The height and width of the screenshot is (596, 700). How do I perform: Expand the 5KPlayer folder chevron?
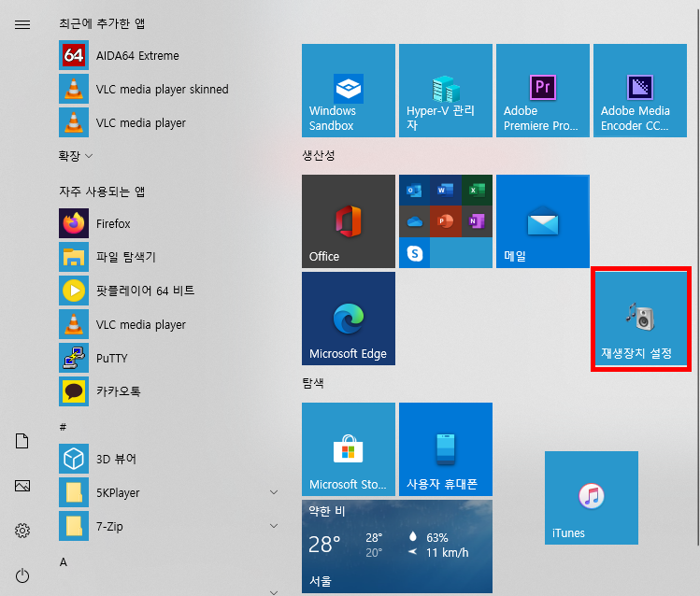click(x=274, y=492)
